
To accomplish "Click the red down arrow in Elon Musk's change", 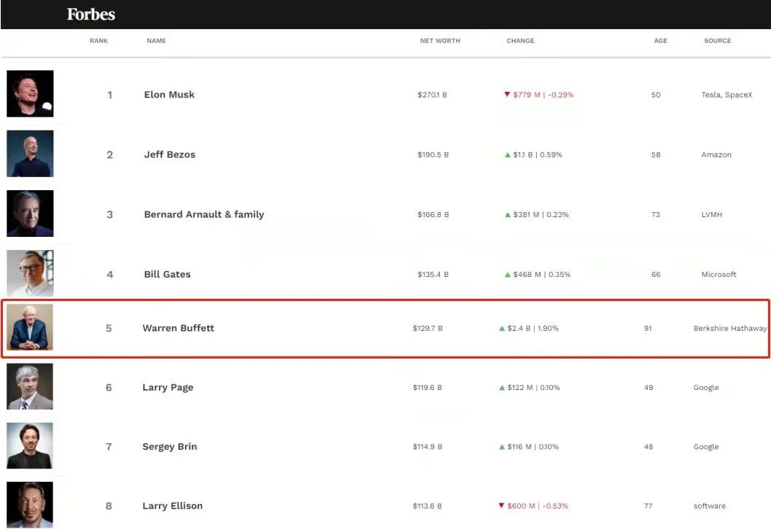I will [507, 94].
